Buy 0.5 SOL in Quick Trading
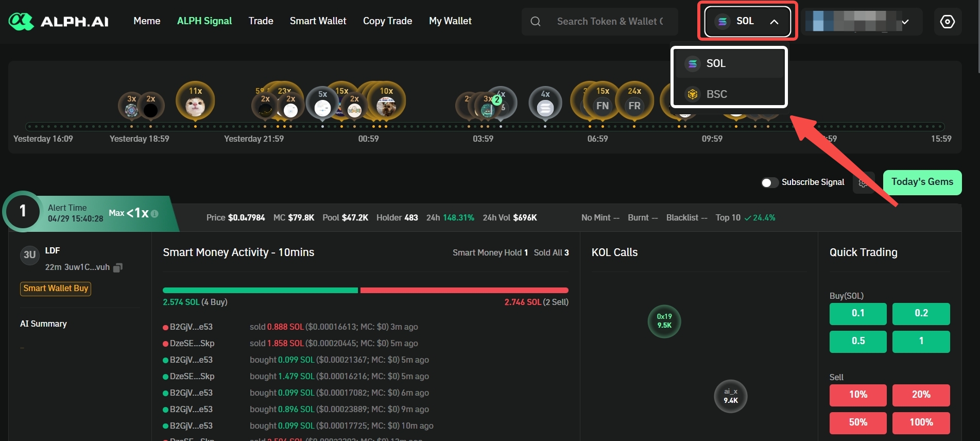 [858, 341]
